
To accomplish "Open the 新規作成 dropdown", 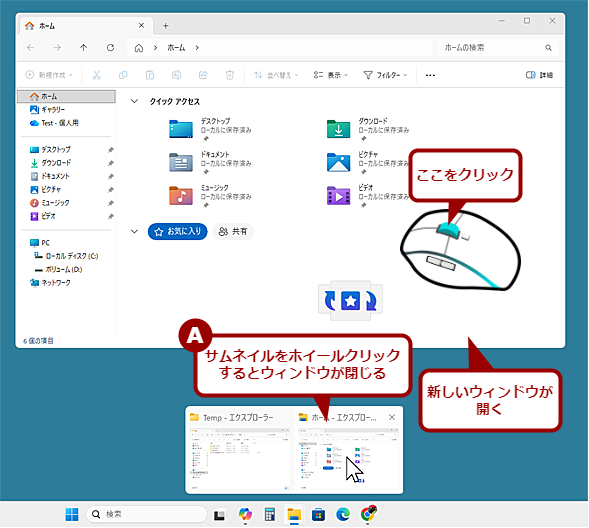I will click(49, 75).
